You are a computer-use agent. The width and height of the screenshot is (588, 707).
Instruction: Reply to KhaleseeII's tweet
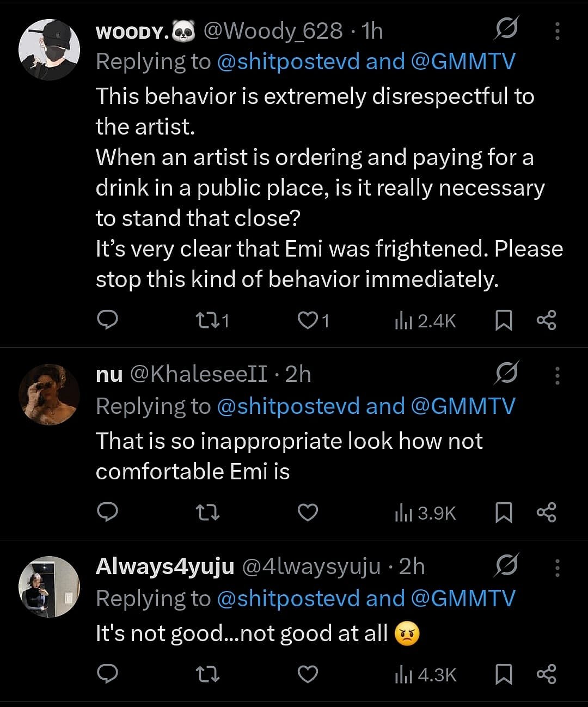pos(107,513)
